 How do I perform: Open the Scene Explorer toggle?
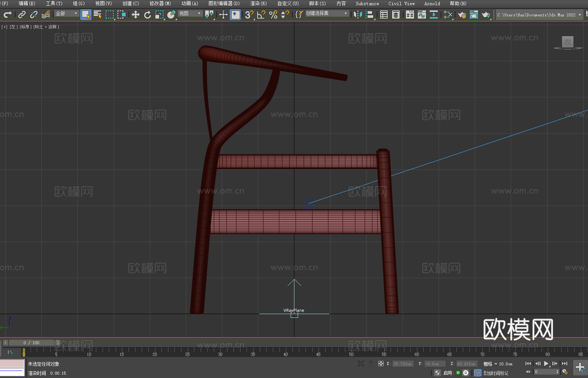pyautogui.click(x=384, y=14)
